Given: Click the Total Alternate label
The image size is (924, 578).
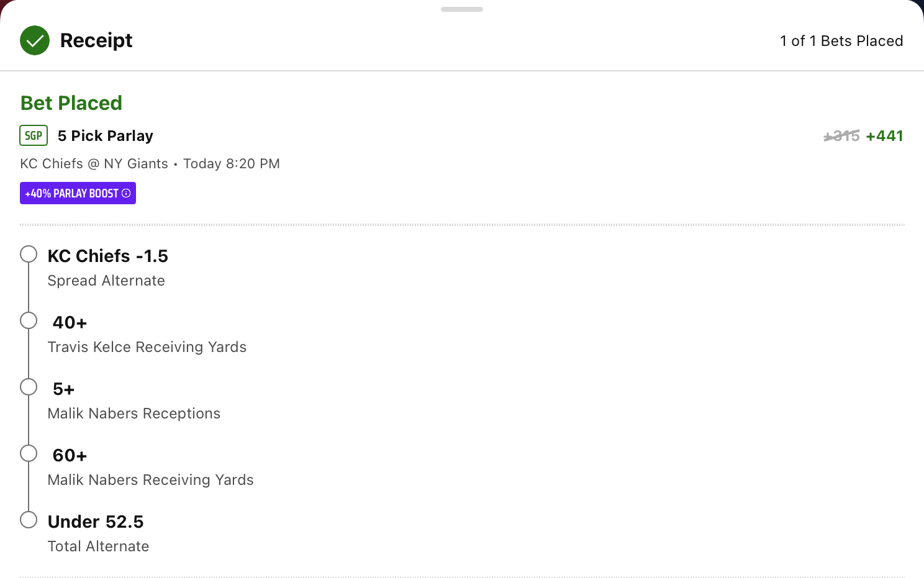Looking at the screenshot, I should [x=99, y=546].
